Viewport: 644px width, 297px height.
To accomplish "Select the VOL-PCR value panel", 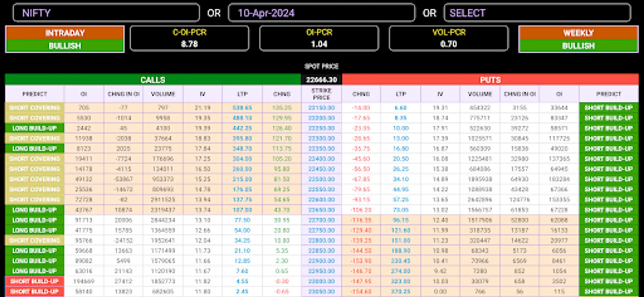I will pos(448,38).
